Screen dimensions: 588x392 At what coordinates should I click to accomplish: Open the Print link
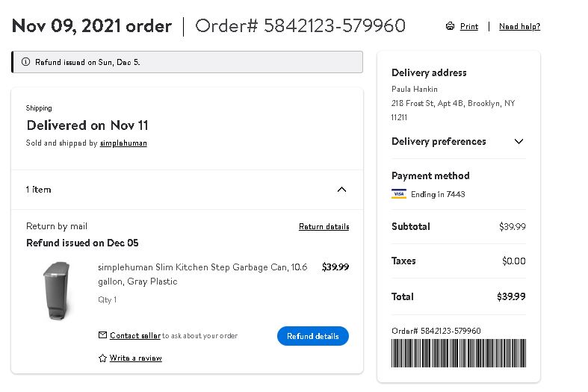point(469,26)
